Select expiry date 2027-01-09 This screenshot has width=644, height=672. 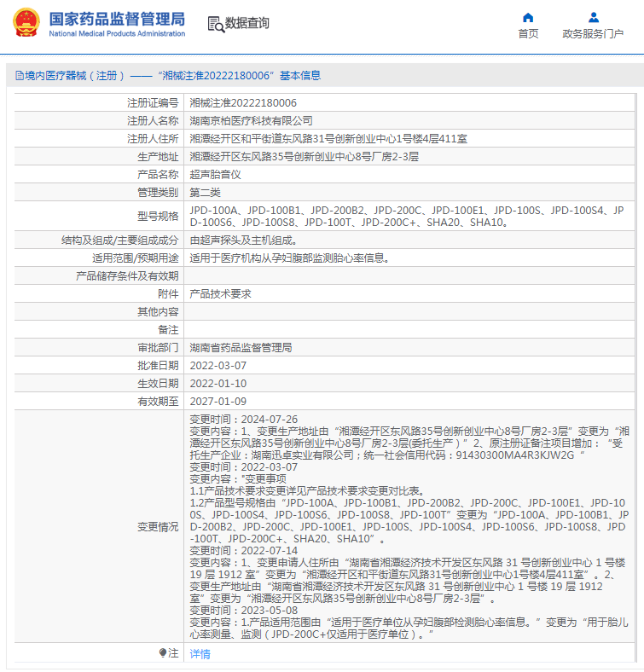[x=218, y=402]
